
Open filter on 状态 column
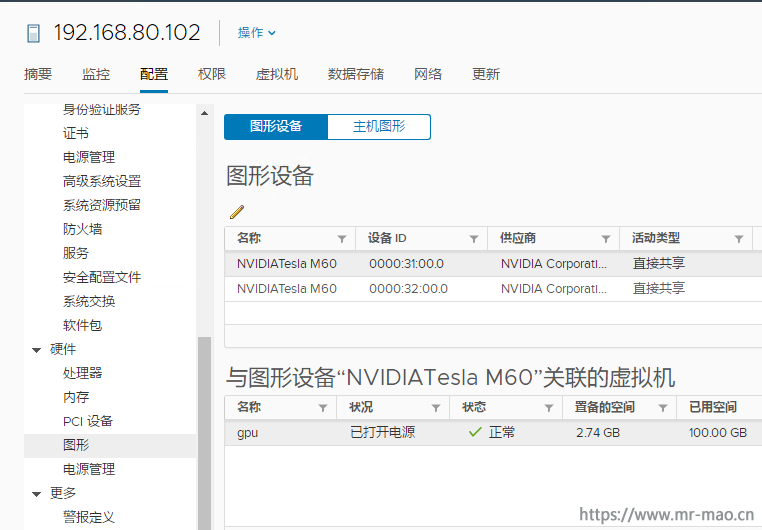(549, 408)
